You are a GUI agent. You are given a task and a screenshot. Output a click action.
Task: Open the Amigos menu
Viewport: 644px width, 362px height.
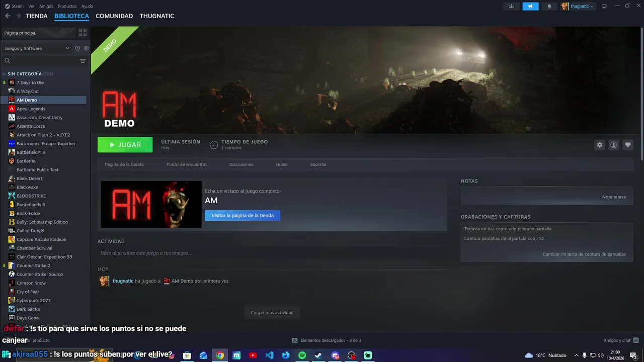coord(46,6)
